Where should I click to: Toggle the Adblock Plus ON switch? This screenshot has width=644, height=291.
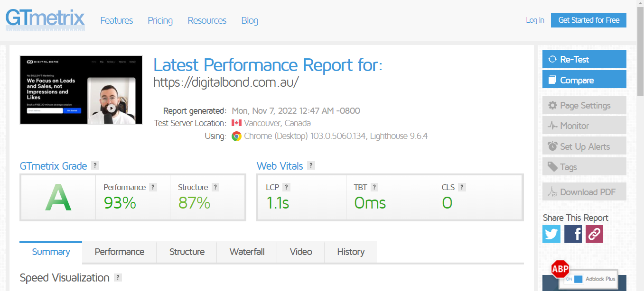(x=574, y=279)
